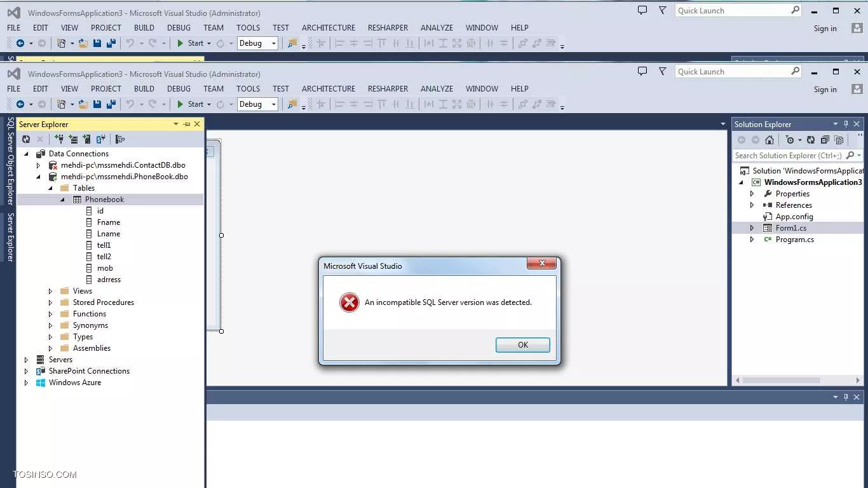This screenshot has height=488, width=868.
Task: Select the adrress column in Phonebook
Action: (x=109, y=280)
